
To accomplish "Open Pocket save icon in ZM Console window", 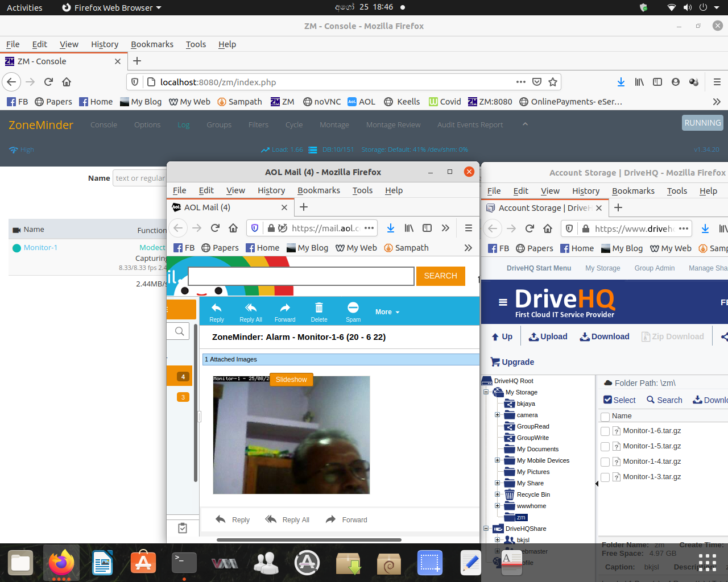I will pyautogui.click(x=537, y=82).
